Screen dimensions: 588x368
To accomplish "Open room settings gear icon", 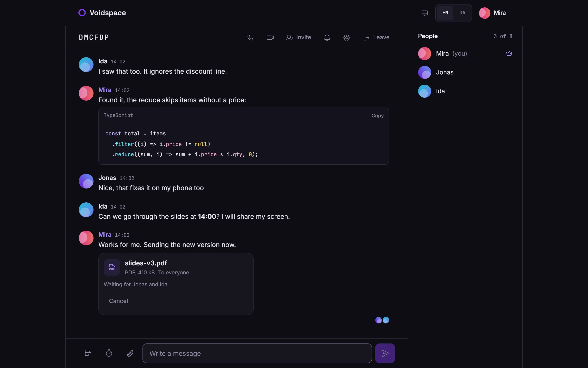I will point(346,37).
